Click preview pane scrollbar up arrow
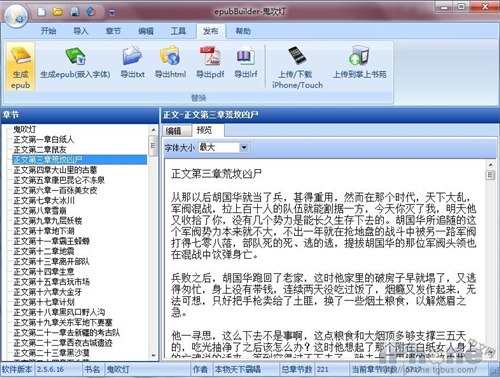 pyautogui.click(x=490, y=165)
